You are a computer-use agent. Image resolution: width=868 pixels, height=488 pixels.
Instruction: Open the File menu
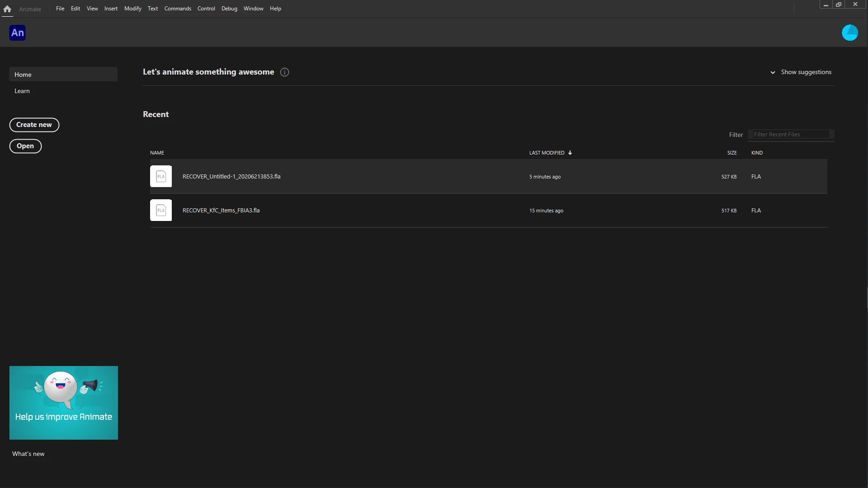pyautogui.click(x=60, y=9)
